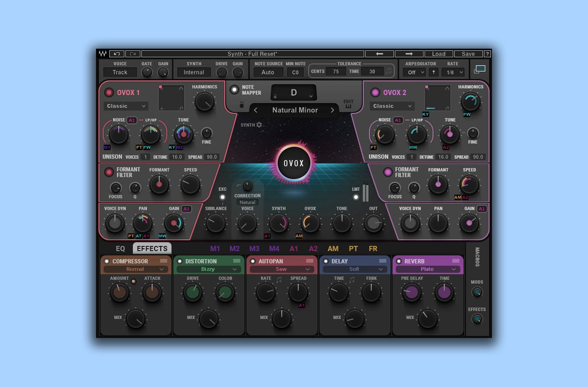Click the Min Note C0 field
This screenshot has width=588, height=387.
295,72
